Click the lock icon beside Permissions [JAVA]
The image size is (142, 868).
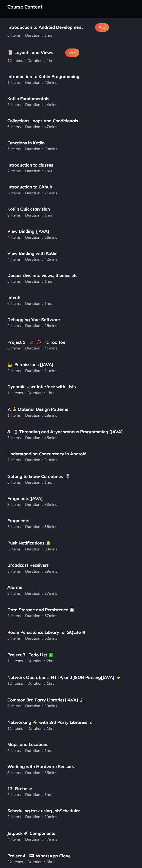pyautogui.click(x=10, y=365)
